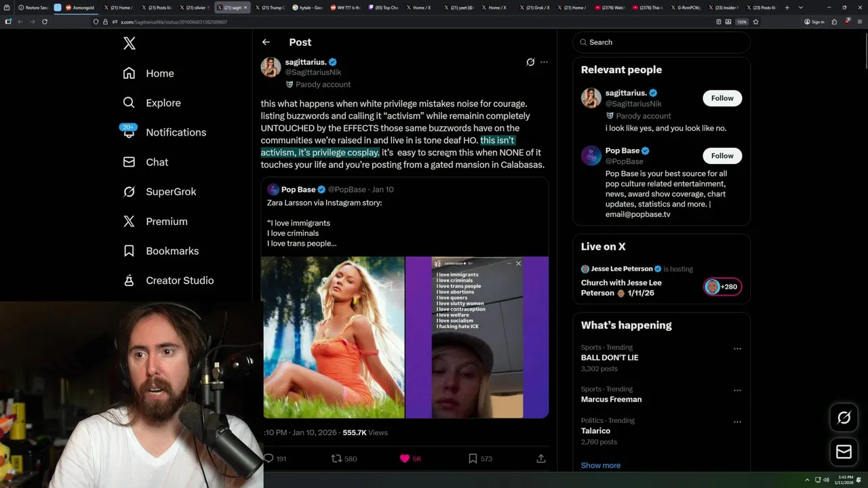
Task: Open the Instagram story screenshot image
Action: [x=477, y=337]
